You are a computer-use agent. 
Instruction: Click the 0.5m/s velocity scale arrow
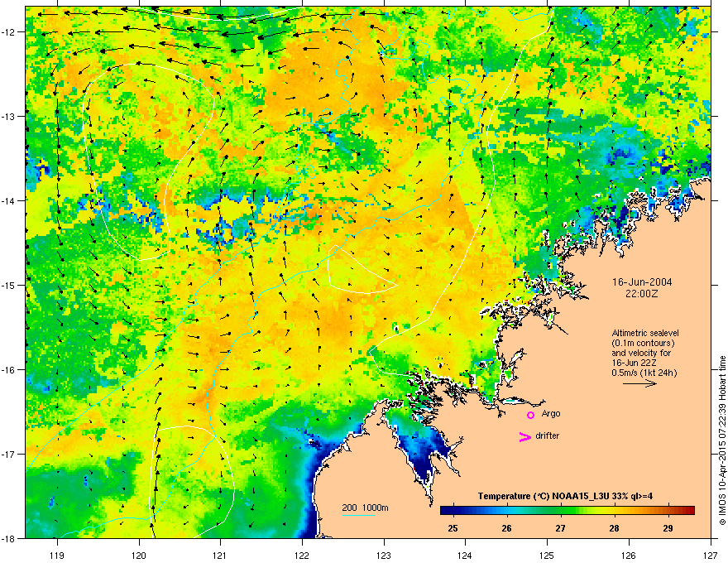[x=639, y=383]
